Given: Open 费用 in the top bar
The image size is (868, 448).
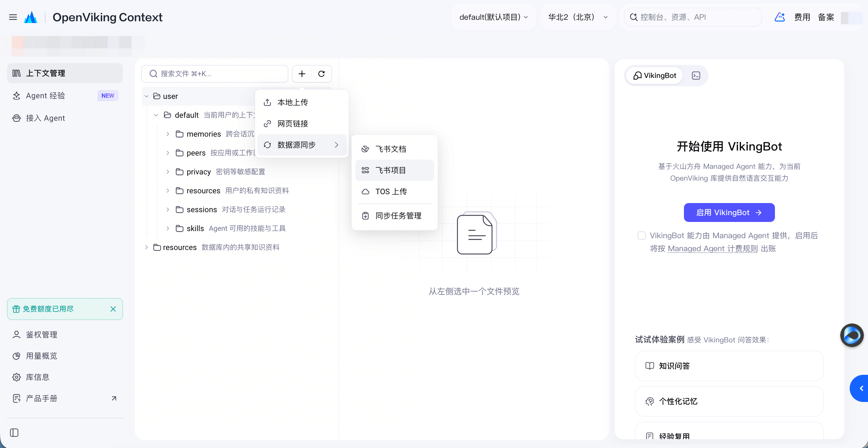Looking at the screenshot, I should [802, 17].
